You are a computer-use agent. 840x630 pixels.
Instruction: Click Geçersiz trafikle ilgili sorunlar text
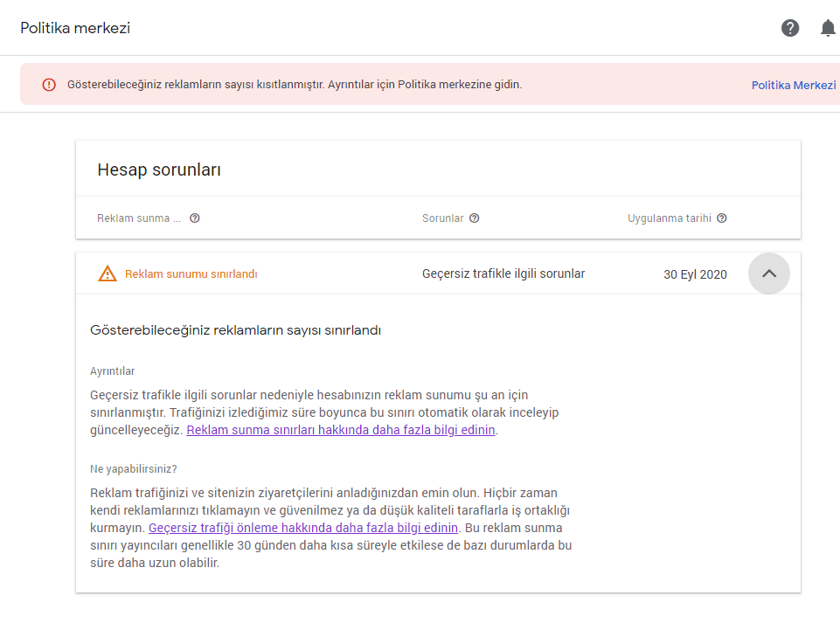pyautogui.click(x=503, y=273)
